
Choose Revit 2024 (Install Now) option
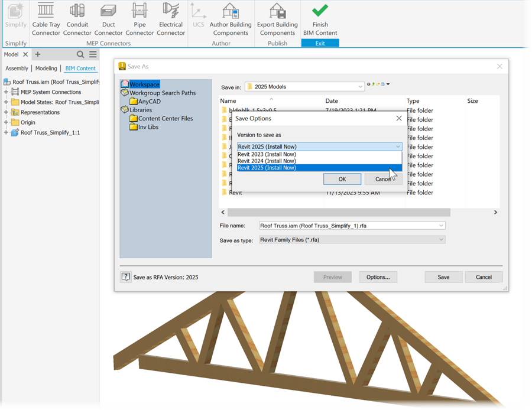[x=319, y=161]
